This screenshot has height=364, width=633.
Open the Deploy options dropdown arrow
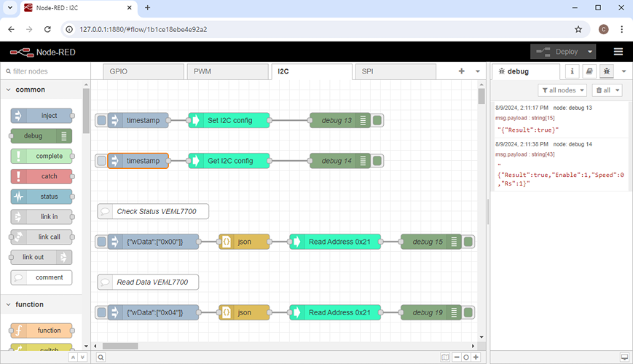590,52
